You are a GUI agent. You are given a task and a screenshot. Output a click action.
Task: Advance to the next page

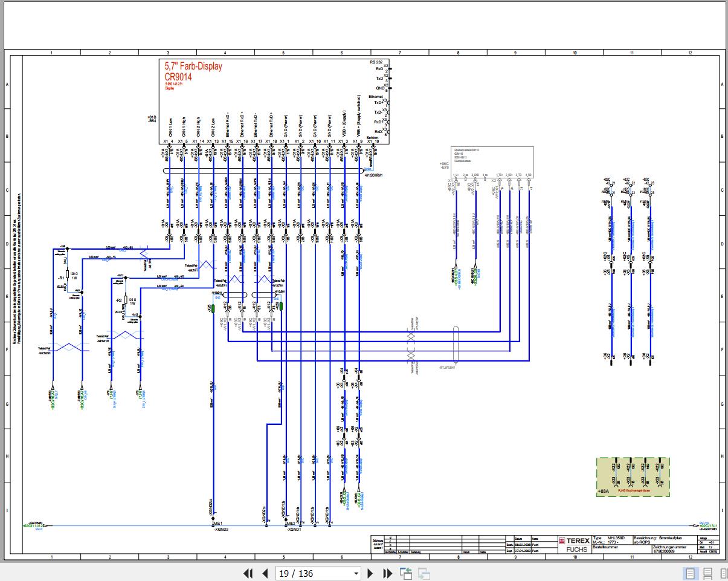tap(371, 573)
